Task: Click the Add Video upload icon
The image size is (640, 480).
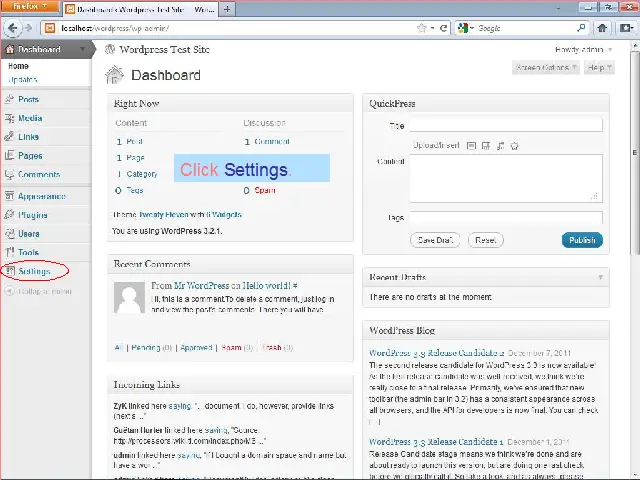Action: 486,146
